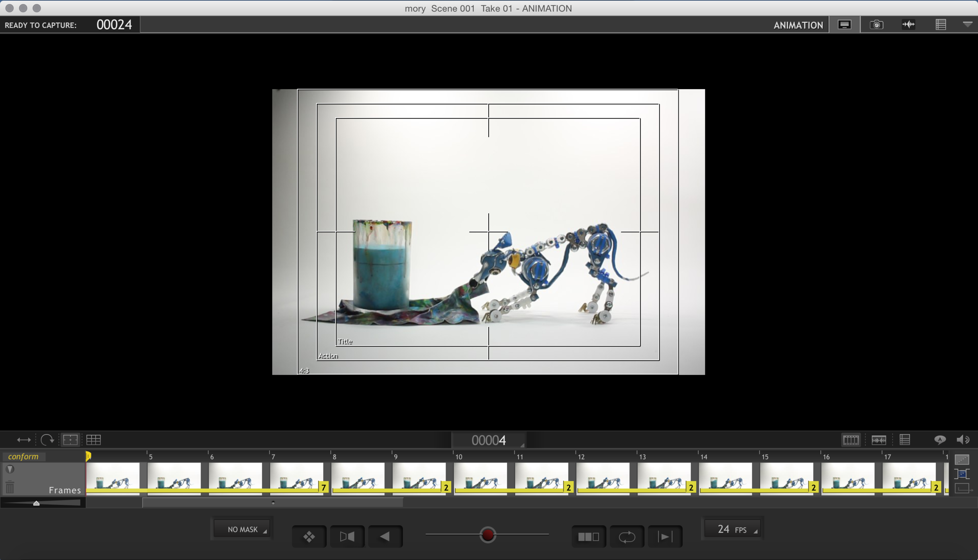Toggle the grid overlay icon
Viewport: 978px width, 560px height.
[93, 440]
